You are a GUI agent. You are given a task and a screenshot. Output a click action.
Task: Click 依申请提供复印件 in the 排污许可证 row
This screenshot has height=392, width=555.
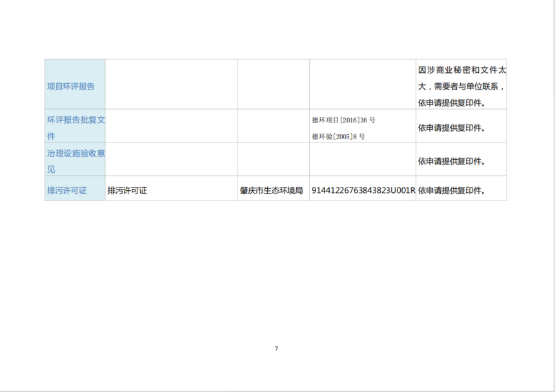451,191
